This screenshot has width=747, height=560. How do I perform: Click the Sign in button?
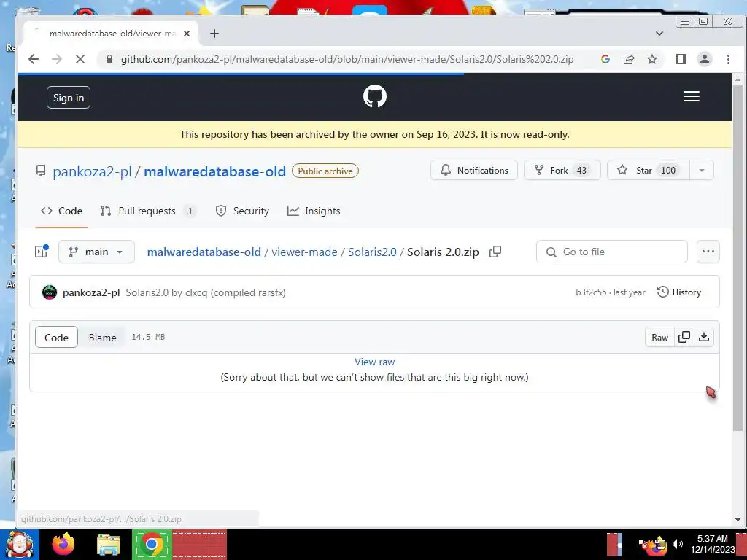coord(68,98)
